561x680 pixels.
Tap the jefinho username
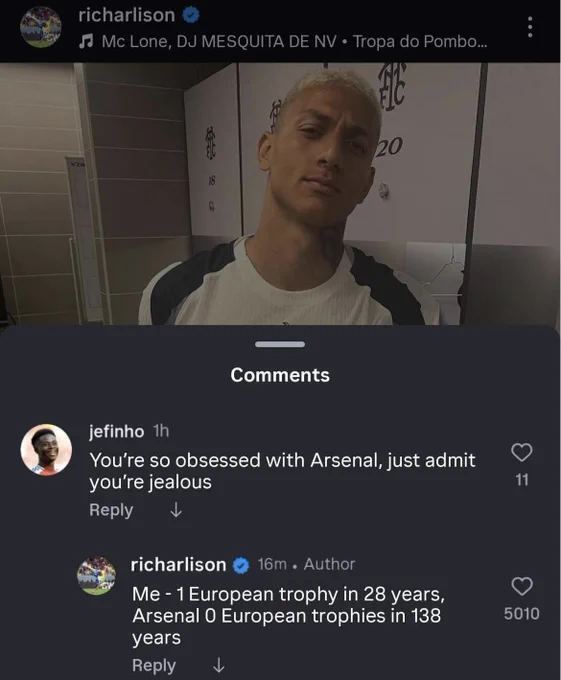coord(117,432)
